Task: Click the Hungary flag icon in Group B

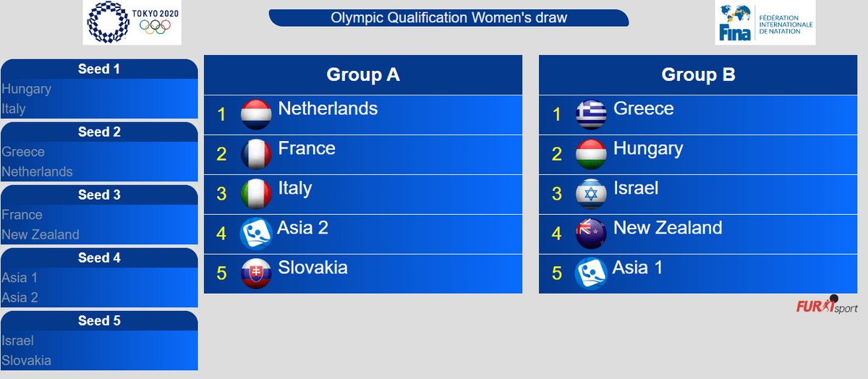Action: (x=591, y=154)
